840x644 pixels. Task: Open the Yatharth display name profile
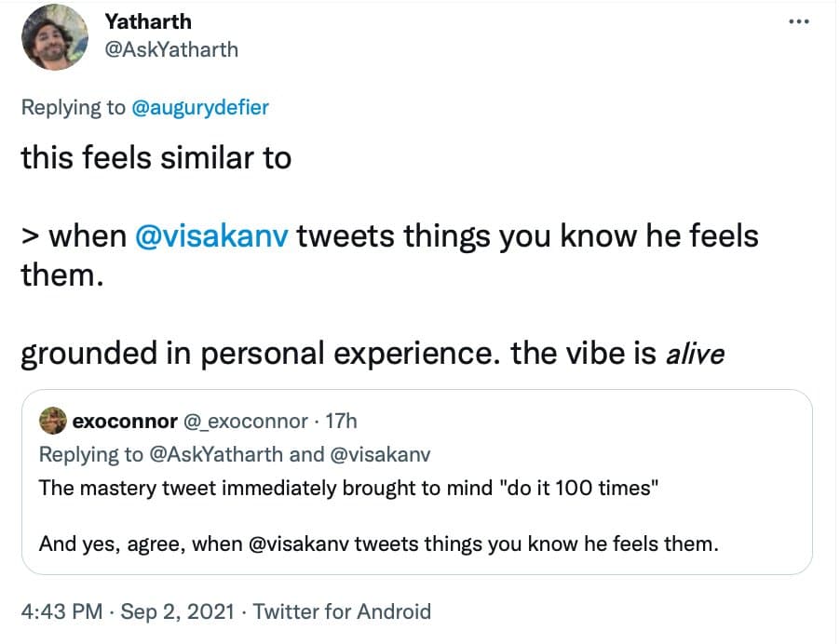tap(147, 20)
